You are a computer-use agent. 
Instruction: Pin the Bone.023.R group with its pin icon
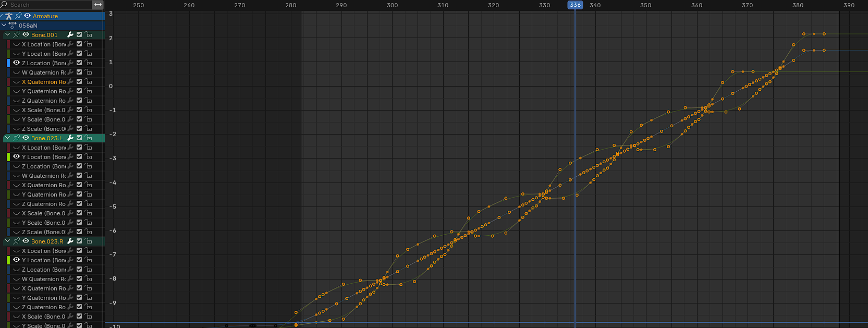tap(17, 241)
